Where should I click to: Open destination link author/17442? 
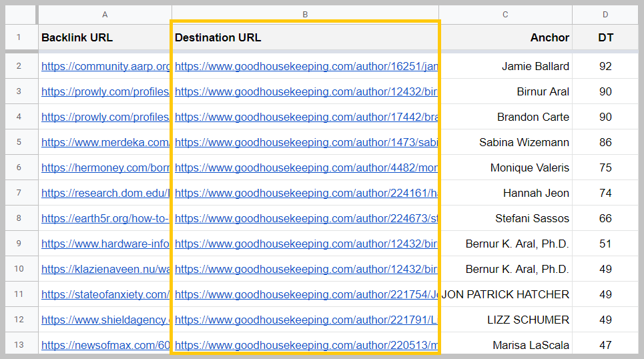(306, 117)
